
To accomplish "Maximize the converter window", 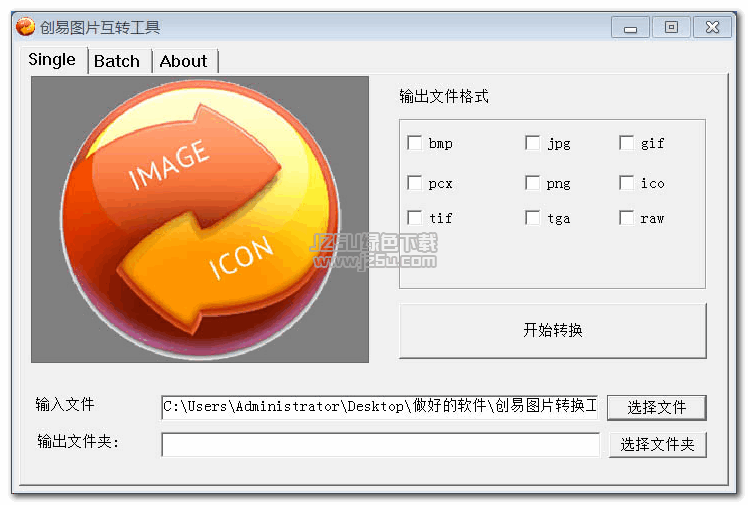I will click(671, 27).
